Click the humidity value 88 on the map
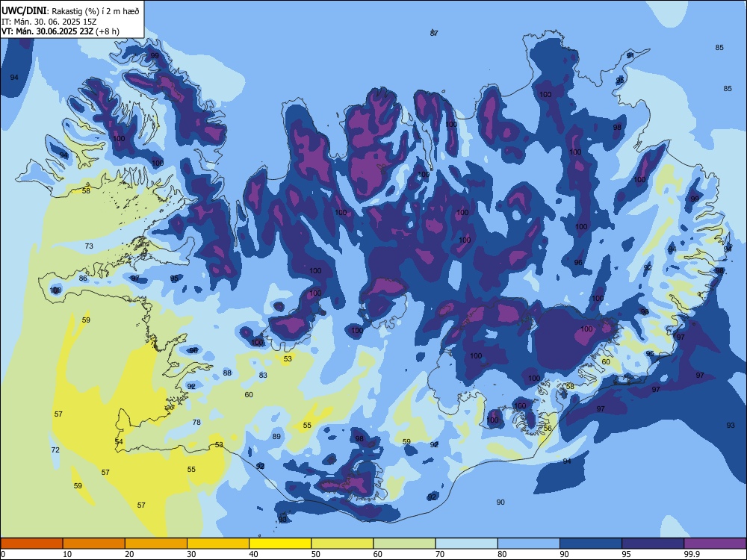Image resolution: width=747 pixels, height=560 pixels. [x=227, y=373]
